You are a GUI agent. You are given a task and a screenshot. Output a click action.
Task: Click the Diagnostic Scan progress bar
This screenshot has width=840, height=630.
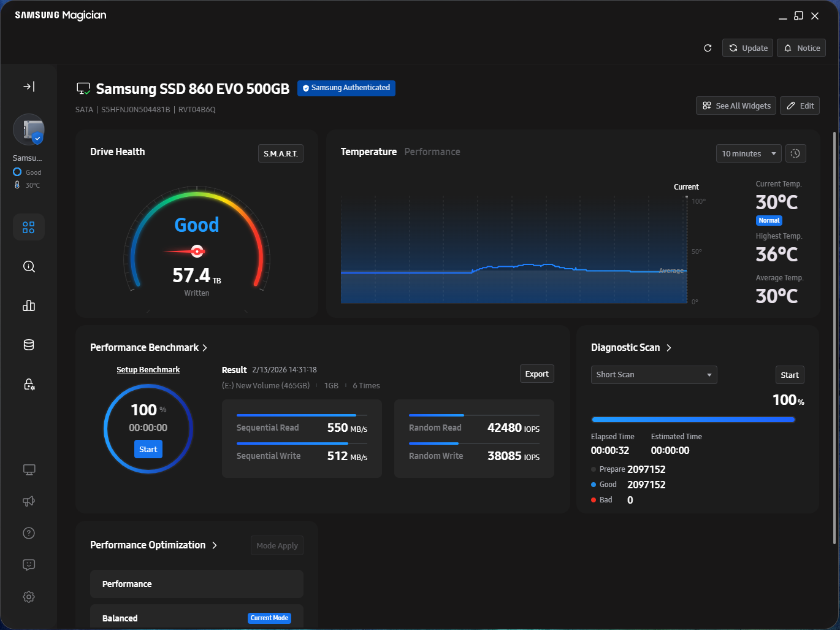coord(693,420)
